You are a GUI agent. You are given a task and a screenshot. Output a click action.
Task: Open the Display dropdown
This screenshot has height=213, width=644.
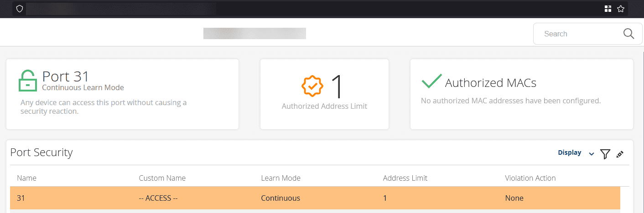570,153
